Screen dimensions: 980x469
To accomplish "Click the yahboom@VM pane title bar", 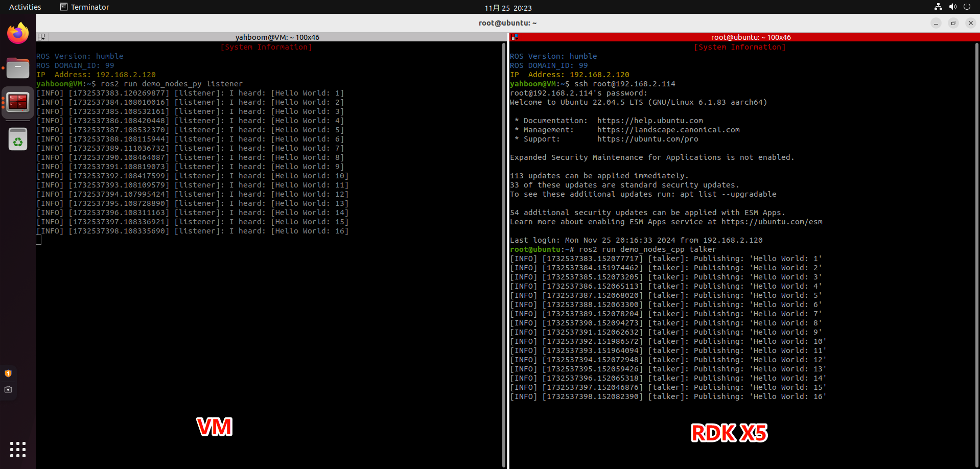I will [x=272, y=37].
